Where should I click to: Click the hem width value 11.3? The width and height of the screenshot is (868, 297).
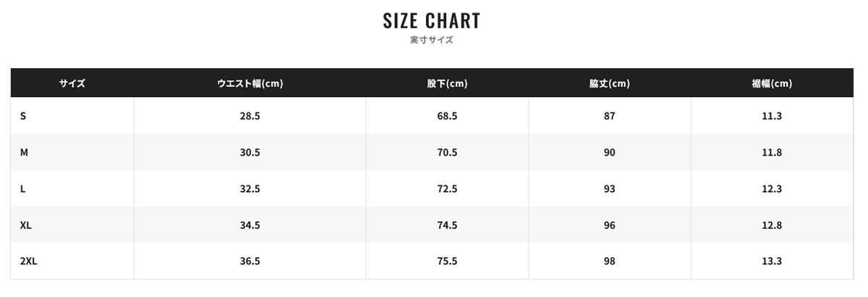pyautogui.click(x=773, y=116)
